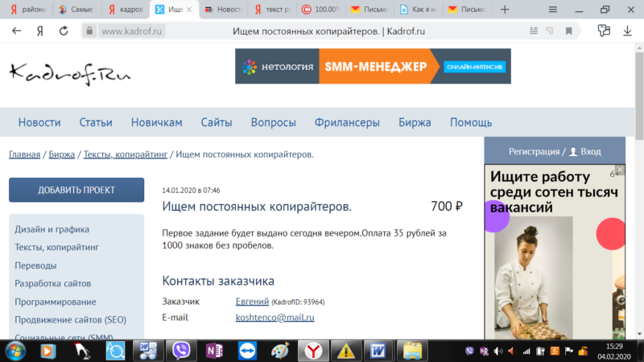Click the volume speaker tray icon
Image resolution: width=644 pixels, height=362 pixels.
[497, 351]
